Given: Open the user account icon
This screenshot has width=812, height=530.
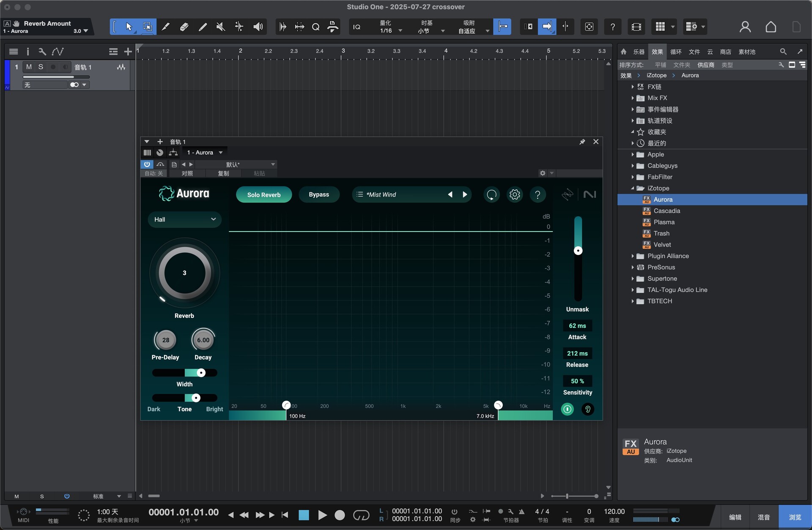Looking at the screenshot, I should 745,27.
